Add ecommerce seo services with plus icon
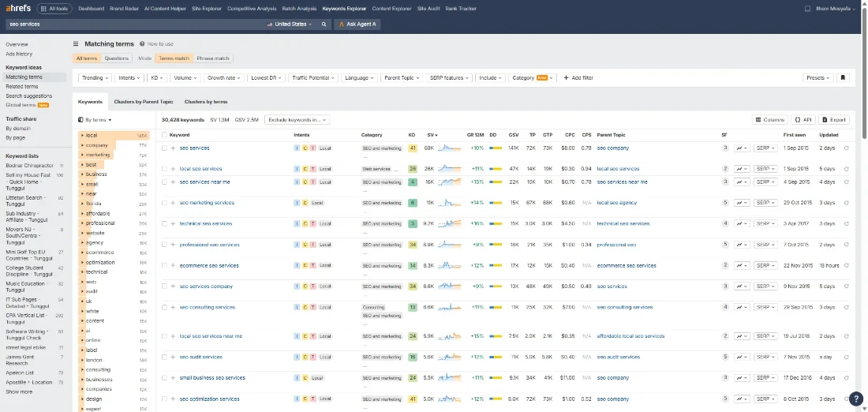The image size is (868, 412). tap(174, 266)
